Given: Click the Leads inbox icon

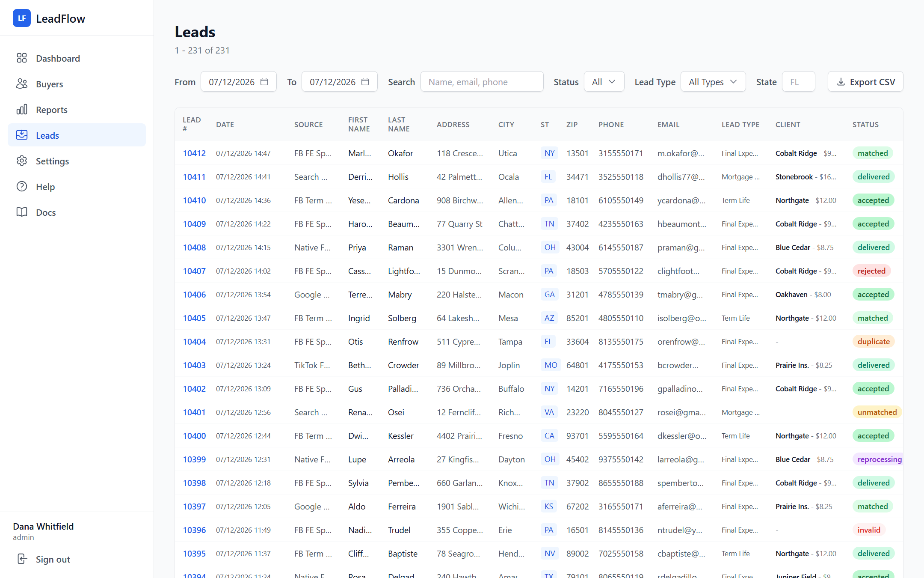Looking at the screenshot, I should coord(22,135).
